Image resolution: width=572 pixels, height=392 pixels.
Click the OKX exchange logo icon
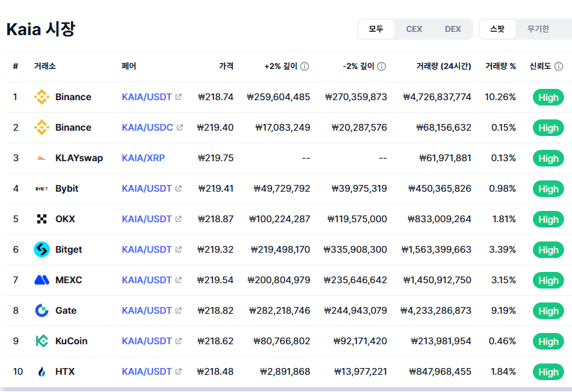point(42,220)
